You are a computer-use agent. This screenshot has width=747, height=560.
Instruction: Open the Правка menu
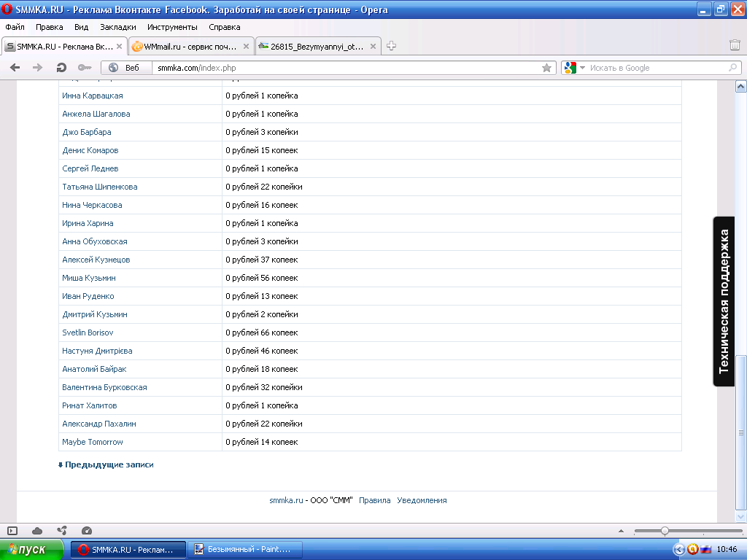49,27
